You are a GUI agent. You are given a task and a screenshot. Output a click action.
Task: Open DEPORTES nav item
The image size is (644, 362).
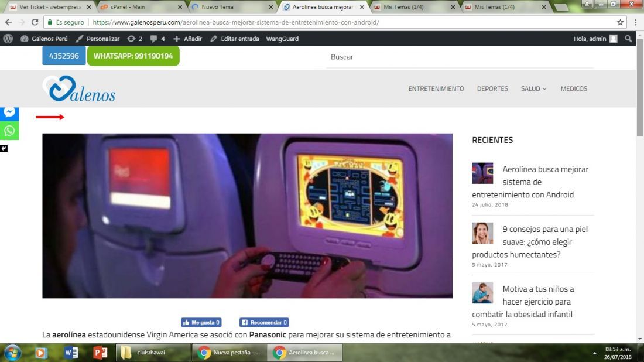(x=492, y=88)
